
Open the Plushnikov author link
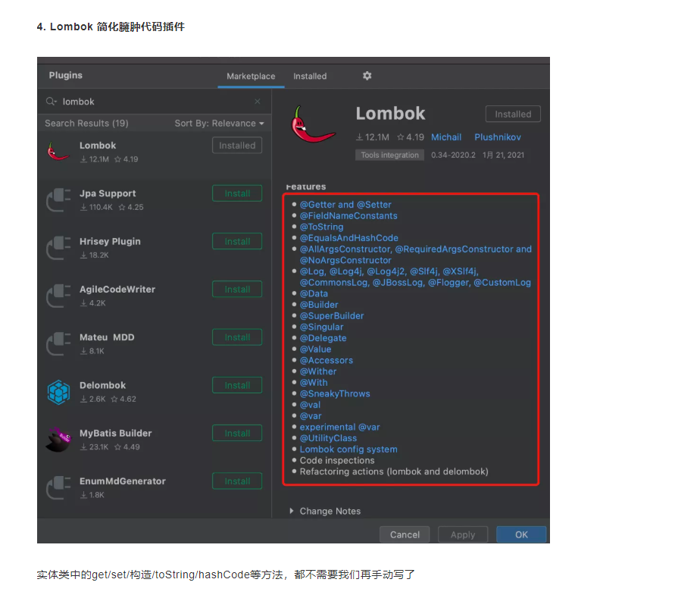tap(497, 137)
